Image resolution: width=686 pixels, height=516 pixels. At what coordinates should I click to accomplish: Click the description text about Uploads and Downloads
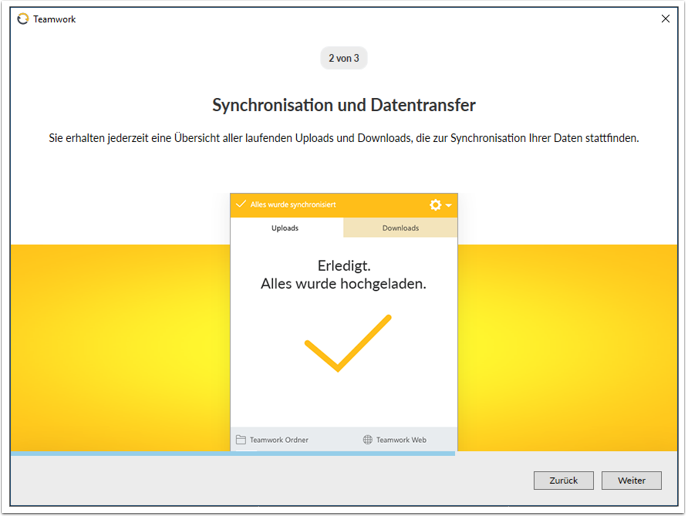point(344,138)
